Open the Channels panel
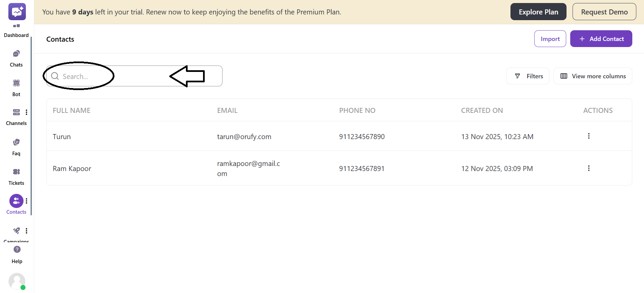This screenshot has width=644, height=293. pyautogui.click(x=16, y=116)
